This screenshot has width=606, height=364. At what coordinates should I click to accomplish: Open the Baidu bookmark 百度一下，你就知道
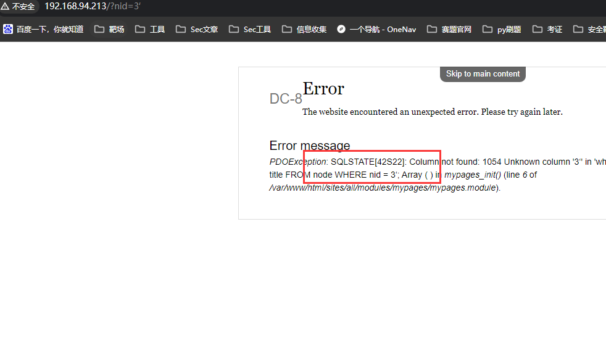click(x=44, y=30)
